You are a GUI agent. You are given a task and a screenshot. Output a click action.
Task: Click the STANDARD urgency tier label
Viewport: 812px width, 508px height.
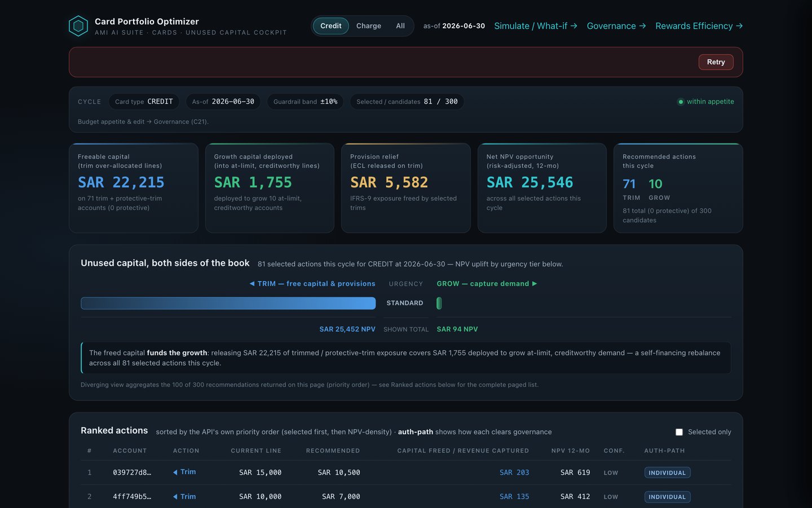pyautogui.click(x=405, y=303)
